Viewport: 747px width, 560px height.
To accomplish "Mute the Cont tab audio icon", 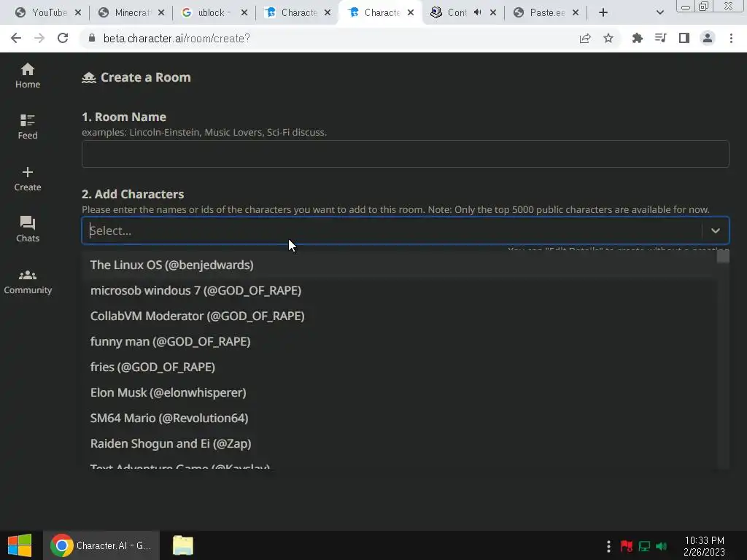I will tap(477, 13).
